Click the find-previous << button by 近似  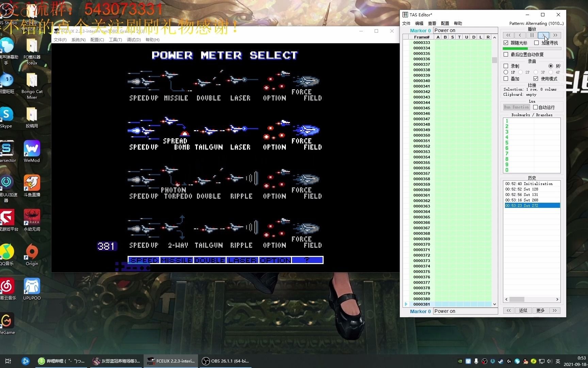508,310
